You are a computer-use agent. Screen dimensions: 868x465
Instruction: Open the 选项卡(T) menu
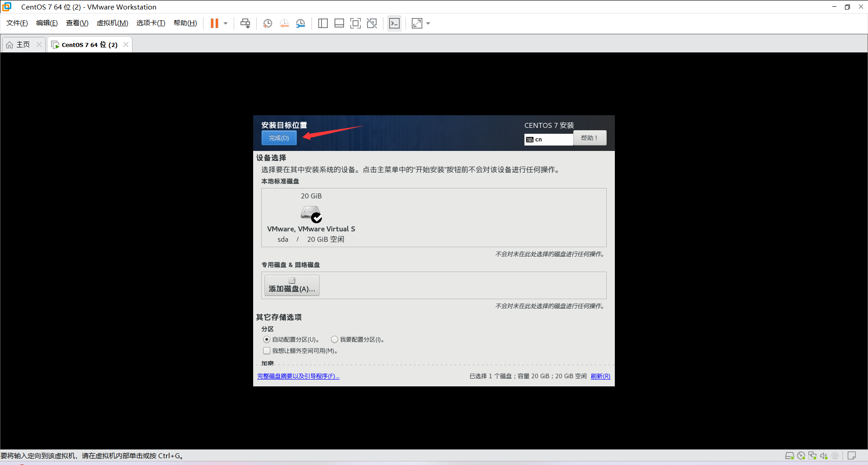point(151,23)
